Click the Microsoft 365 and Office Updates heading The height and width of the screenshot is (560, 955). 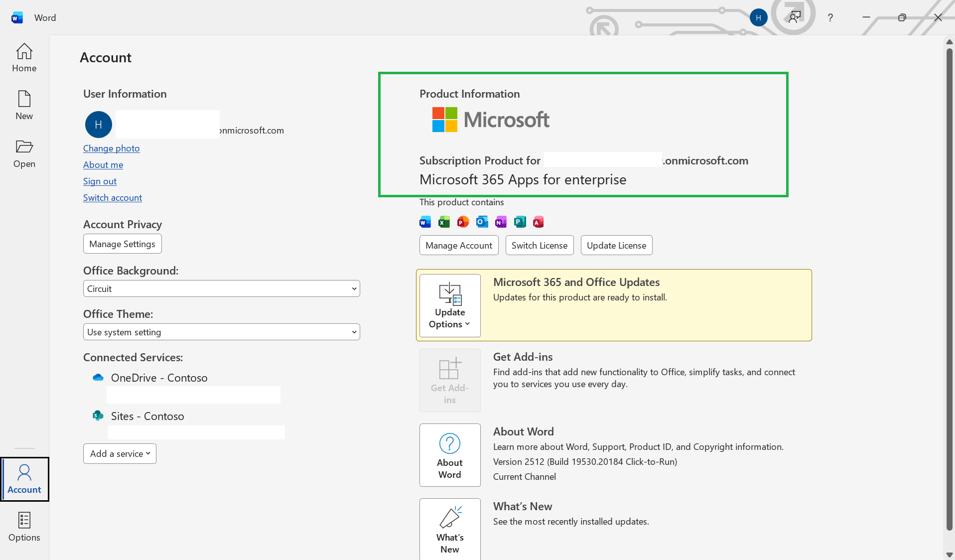coord(576,282)
